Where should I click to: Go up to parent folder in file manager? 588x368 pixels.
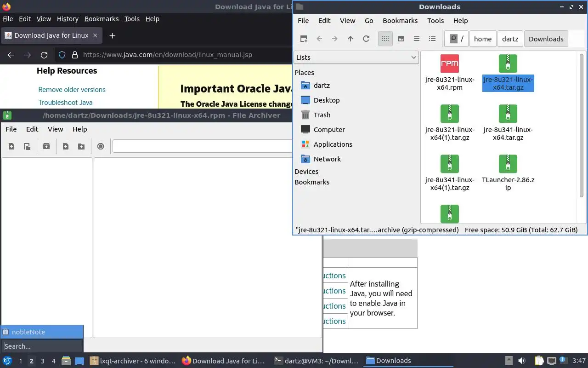point(351,39)
